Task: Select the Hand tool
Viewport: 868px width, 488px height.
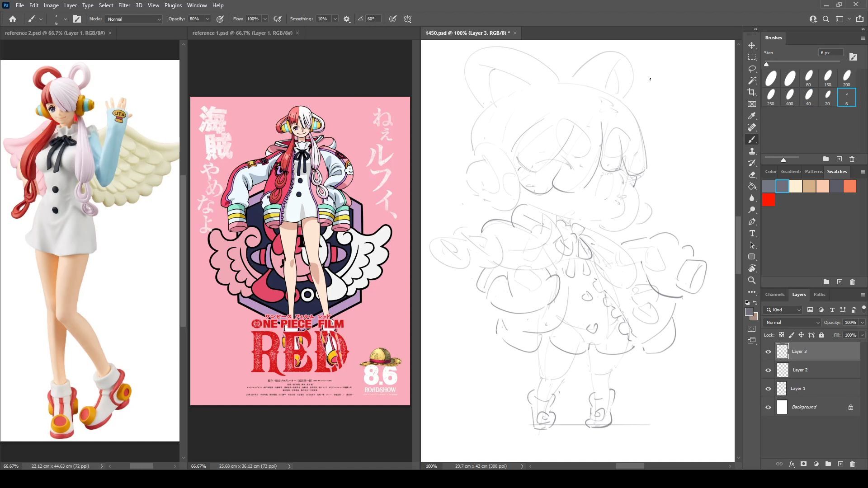Action: pos(752,269)
